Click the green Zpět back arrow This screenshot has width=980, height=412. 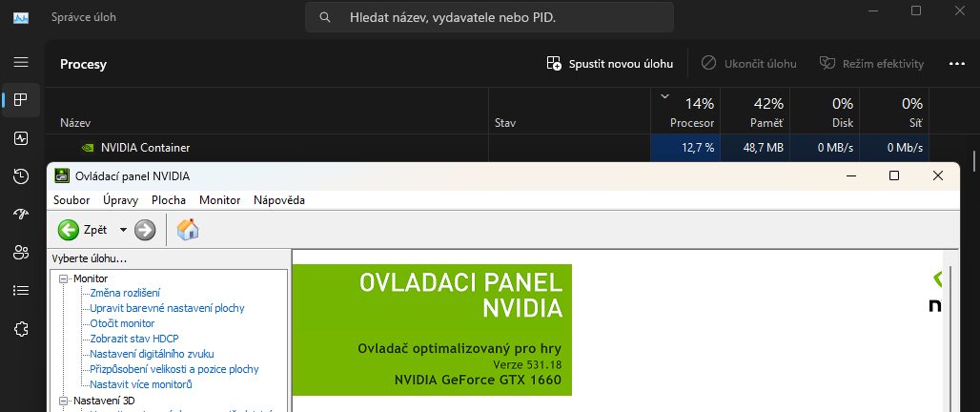[69, 230]
